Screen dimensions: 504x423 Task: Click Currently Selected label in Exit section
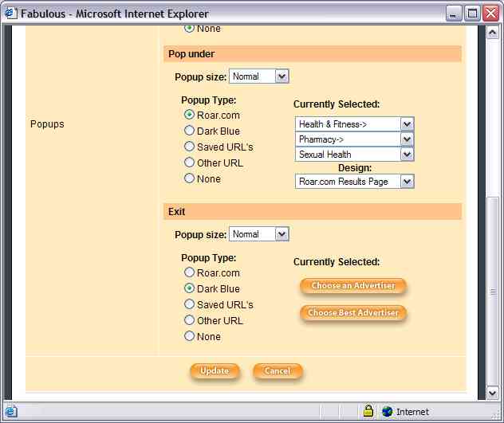pyautogui.click(x=337, y=262)
